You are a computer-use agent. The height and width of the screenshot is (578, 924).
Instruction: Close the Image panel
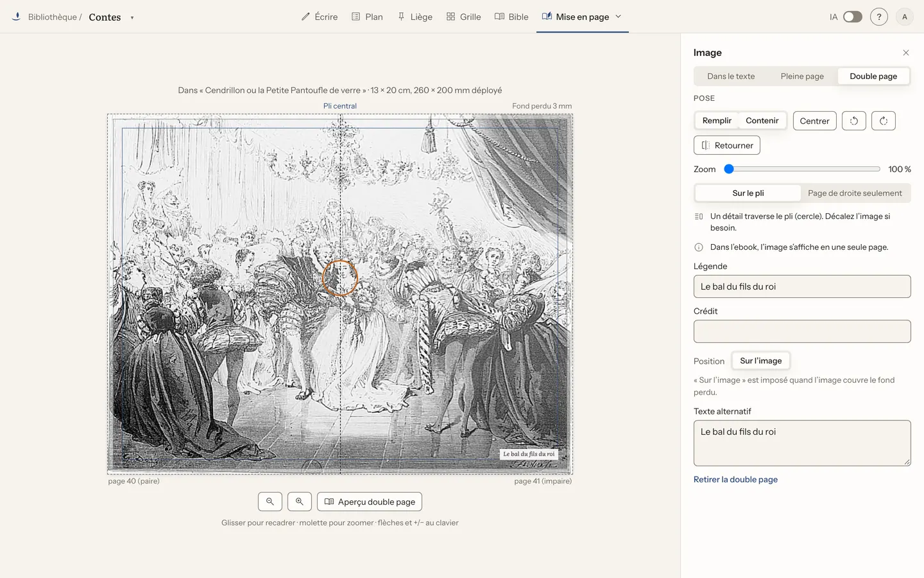click(906, 53)
